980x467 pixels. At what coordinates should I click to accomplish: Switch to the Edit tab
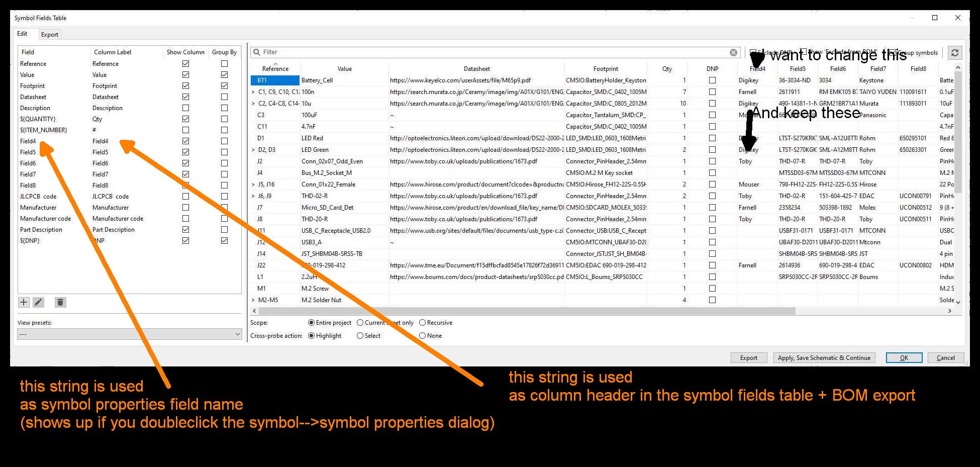[x=22, y=34]
